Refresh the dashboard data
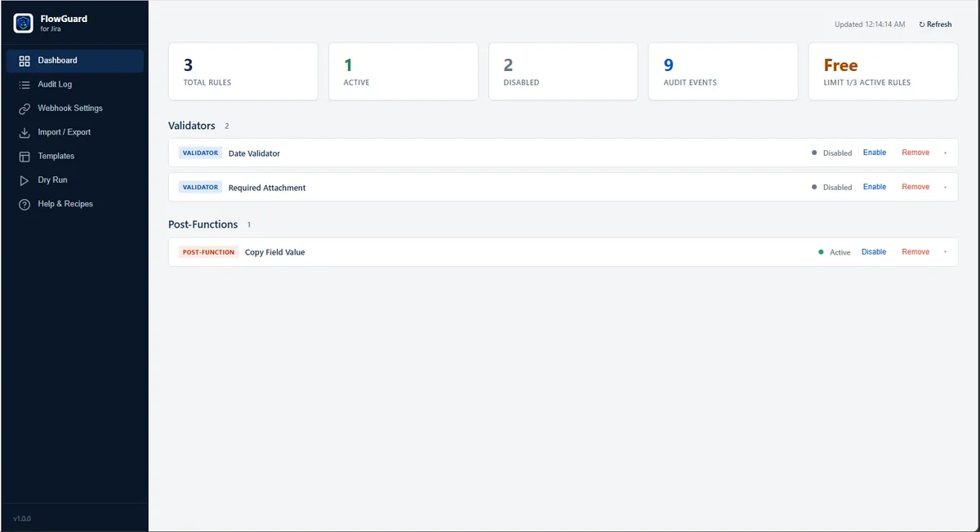Viewport: 980px width, 532px height. [x=935, y=24]
